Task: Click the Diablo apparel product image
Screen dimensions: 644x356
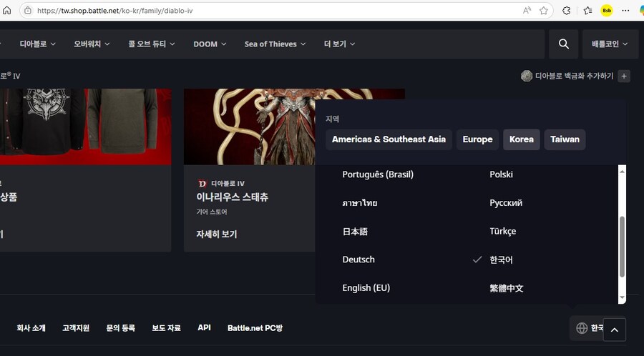Action: click(85, 127)
